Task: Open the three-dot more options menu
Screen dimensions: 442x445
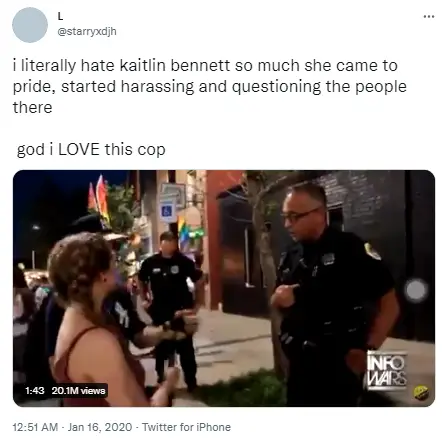Action: [429, 16]
